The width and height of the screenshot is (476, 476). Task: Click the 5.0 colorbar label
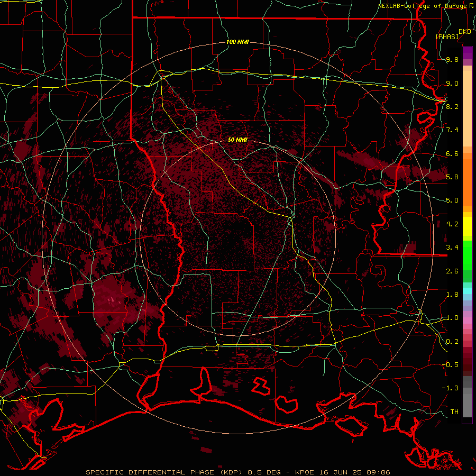pyautogui.click(x=452, y=200)
